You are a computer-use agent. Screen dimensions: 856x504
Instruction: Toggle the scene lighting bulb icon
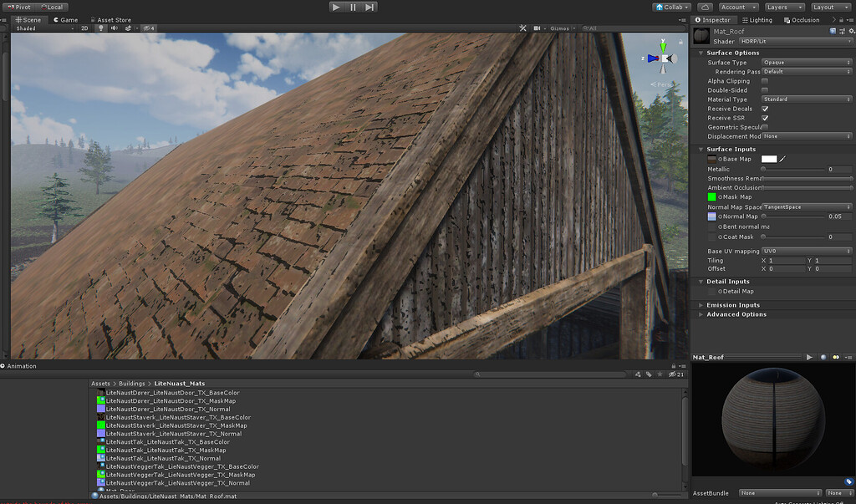(101, 28)
